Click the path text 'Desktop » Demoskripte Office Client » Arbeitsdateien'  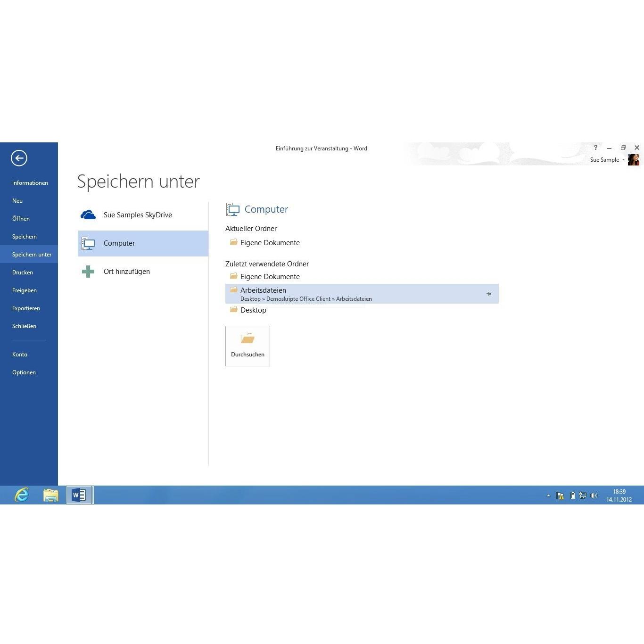(x=306, y=299)
